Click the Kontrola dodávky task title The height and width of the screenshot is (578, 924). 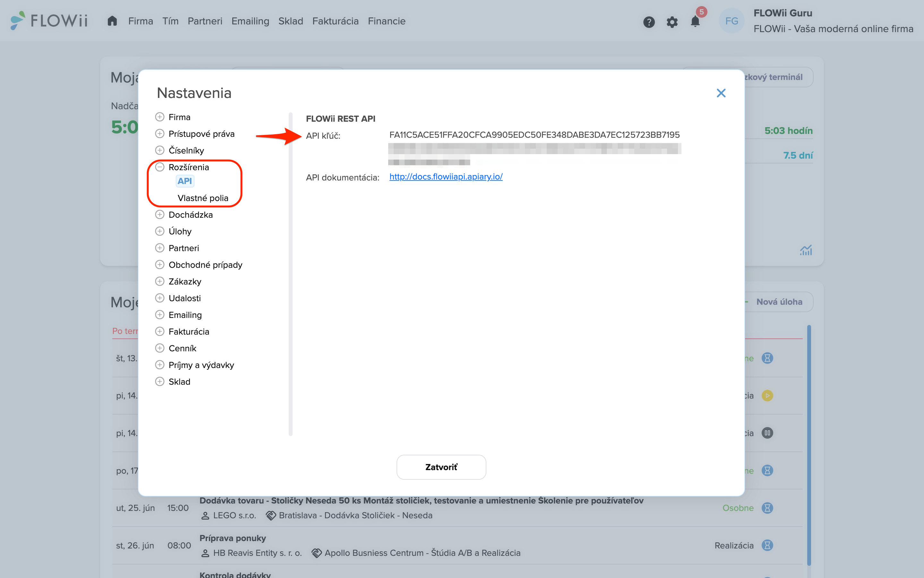pos(235,574)
